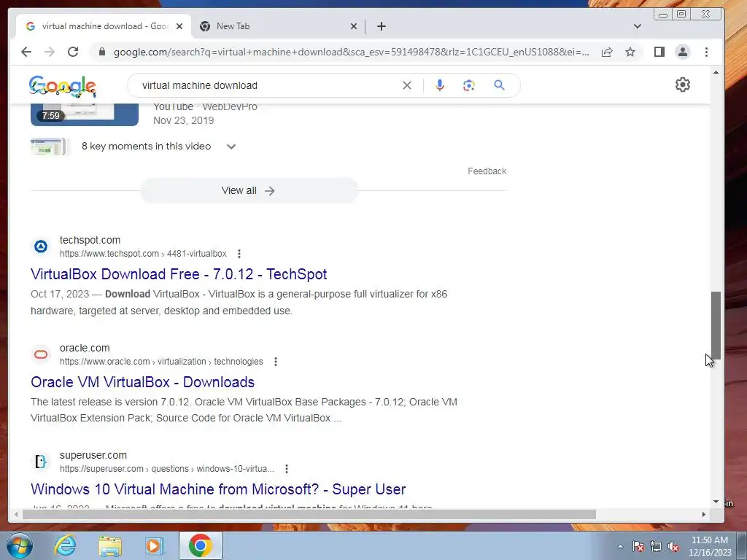Open oracle.com result options menu
The width and height of the screenshot is (747, 560).
pyautogui.click(x=275, y=362)
